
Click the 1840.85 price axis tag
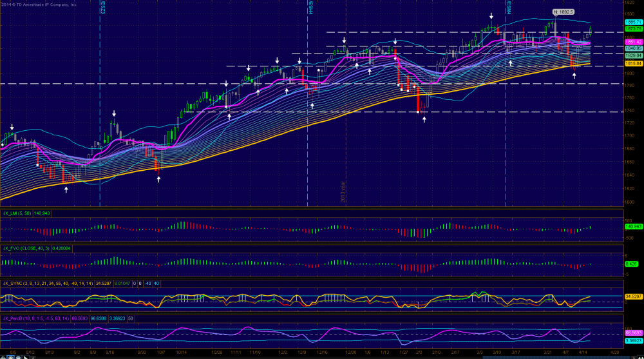634,48
